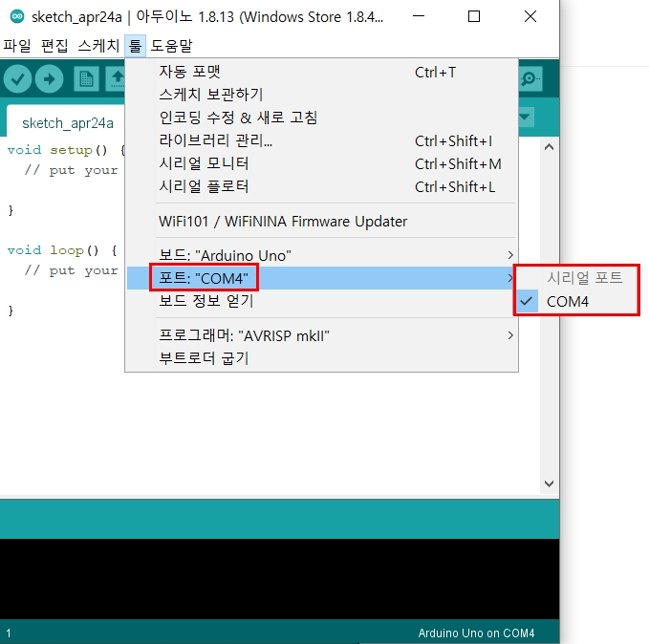Choose 스케치 보관하기 menu entry
The image size is (649, 644).
point(322,95)
